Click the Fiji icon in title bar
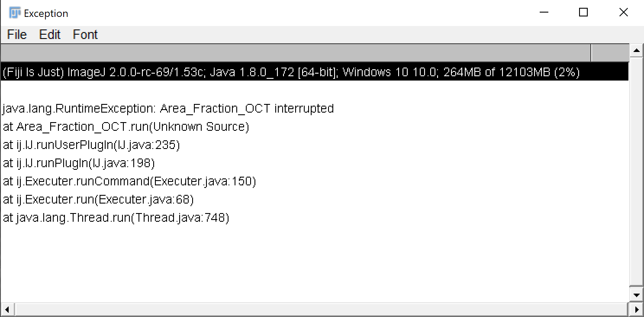The width and height of the screenshot is (644, 317). 15,13
